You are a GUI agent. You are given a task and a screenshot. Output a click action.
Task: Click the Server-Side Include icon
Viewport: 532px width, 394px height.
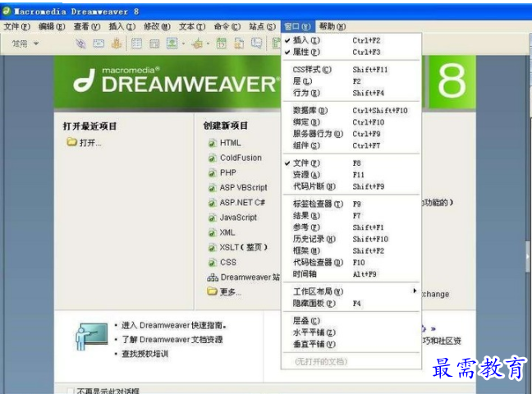[239, 44]
